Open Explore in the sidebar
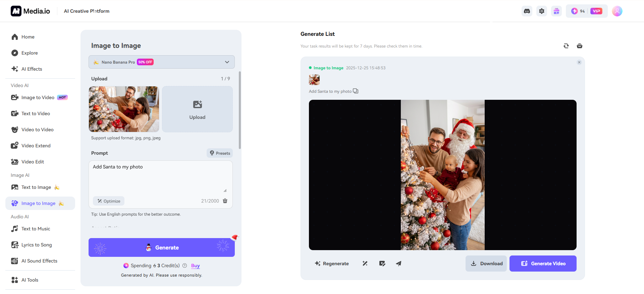This screenshot has width=644, height=294. 40,53
